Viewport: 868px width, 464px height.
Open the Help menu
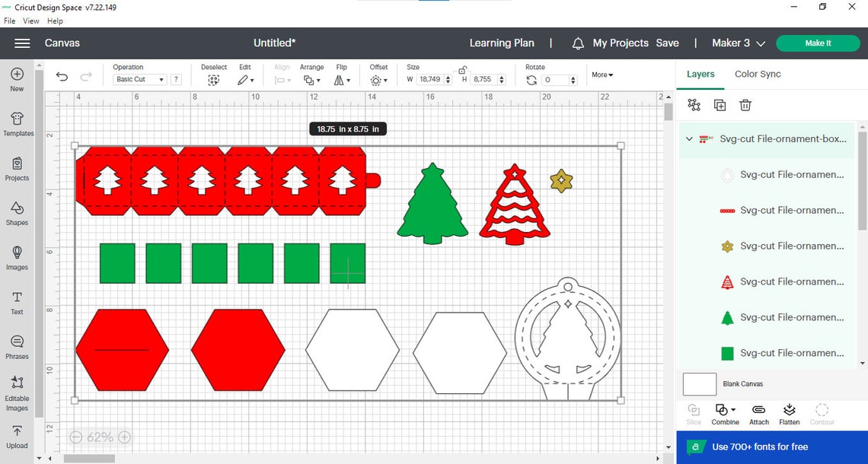pos(55,21)
